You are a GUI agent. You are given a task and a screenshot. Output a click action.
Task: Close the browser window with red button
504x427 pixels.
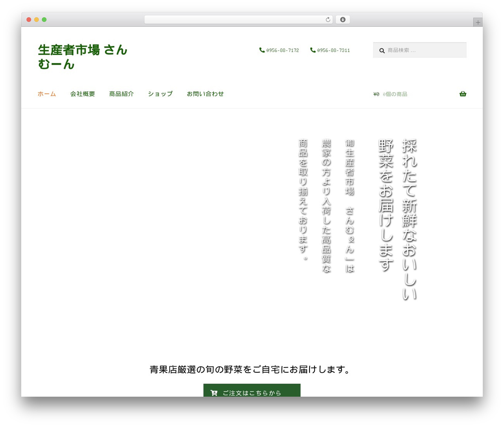29,20
